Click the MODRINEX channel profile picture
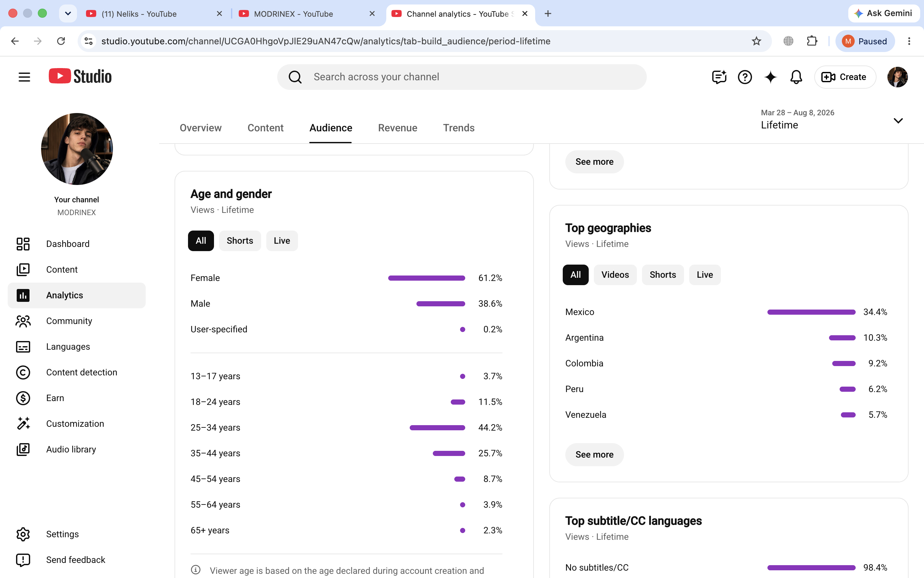924x578 pixels. click(x=77, y=149)
